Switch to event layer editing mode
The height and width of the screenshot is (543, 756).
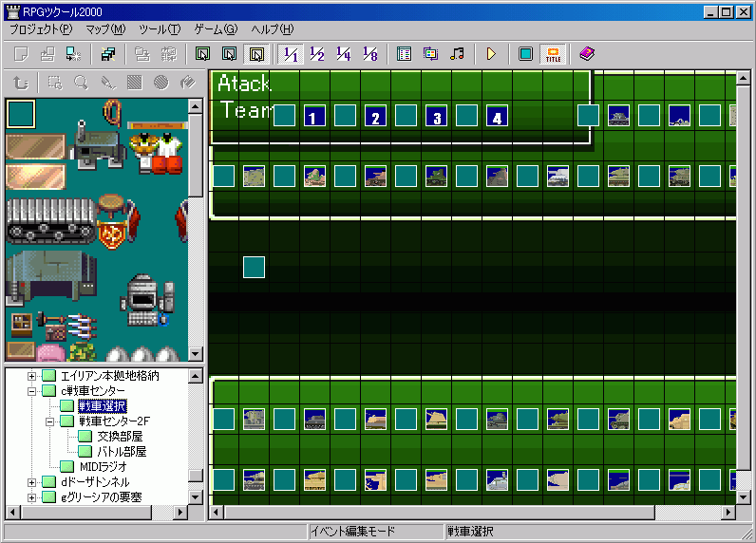coord(256,53)
